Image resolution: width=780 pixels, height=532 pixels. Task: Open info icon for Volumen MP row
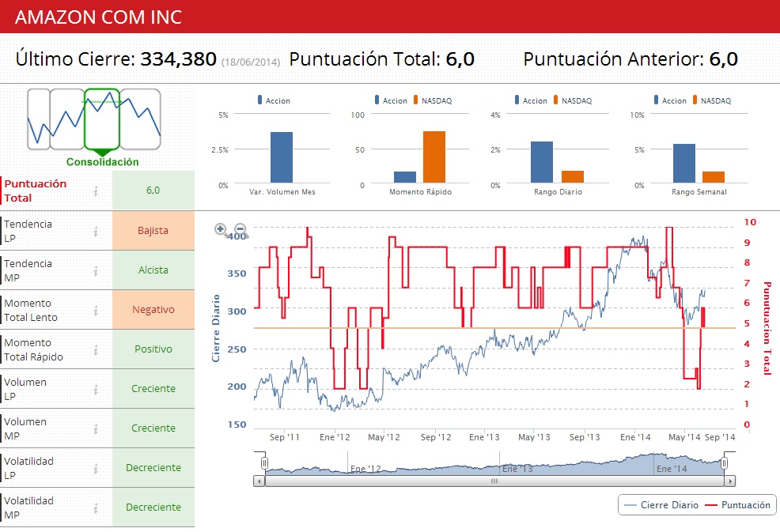click(96, 429)
